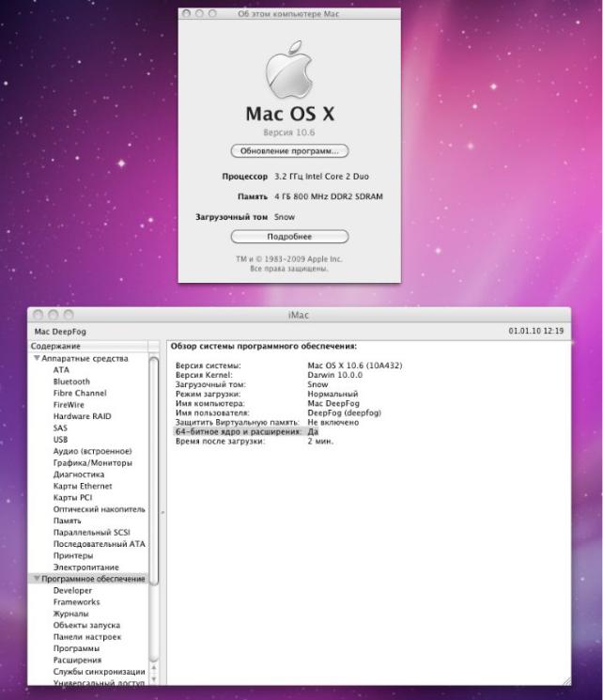Select Расширения in sidebar
Screen dimensions: 603x700
pos(77,660)
